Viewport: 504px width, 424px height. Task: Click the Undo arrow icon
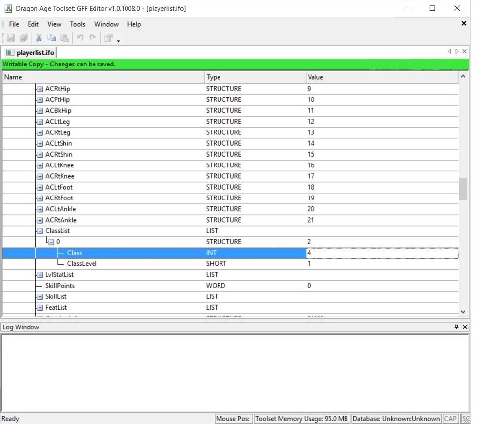[x=80, y=38]
